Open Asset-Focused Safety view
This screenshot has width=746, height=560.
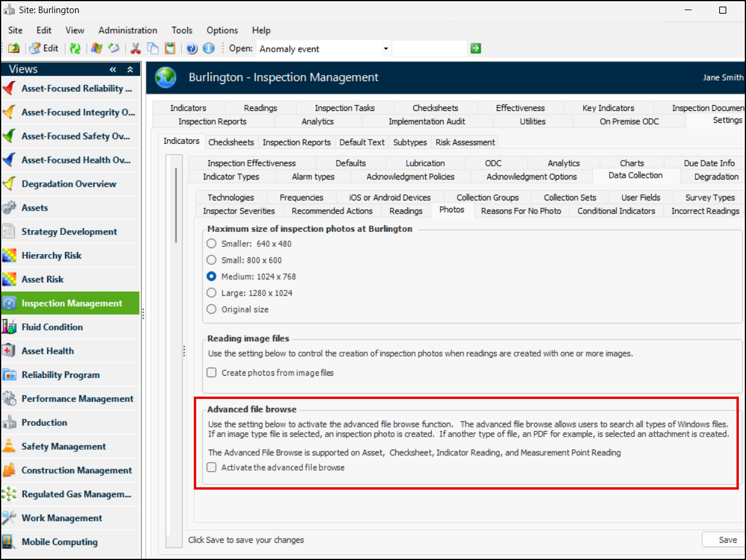tap(70, 136)
